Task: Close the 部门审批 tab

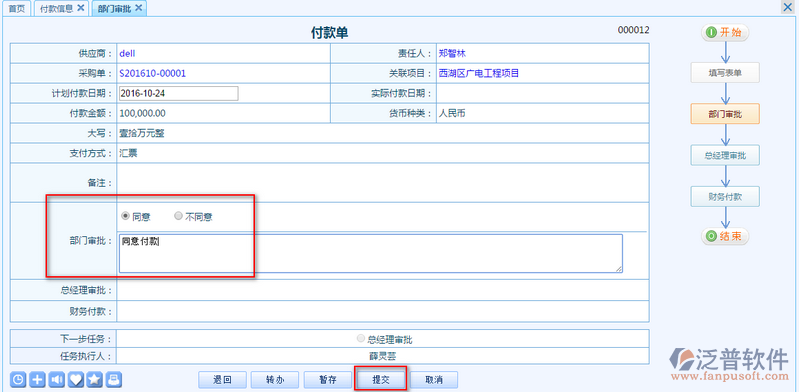Action: click(x=138, y=8)
